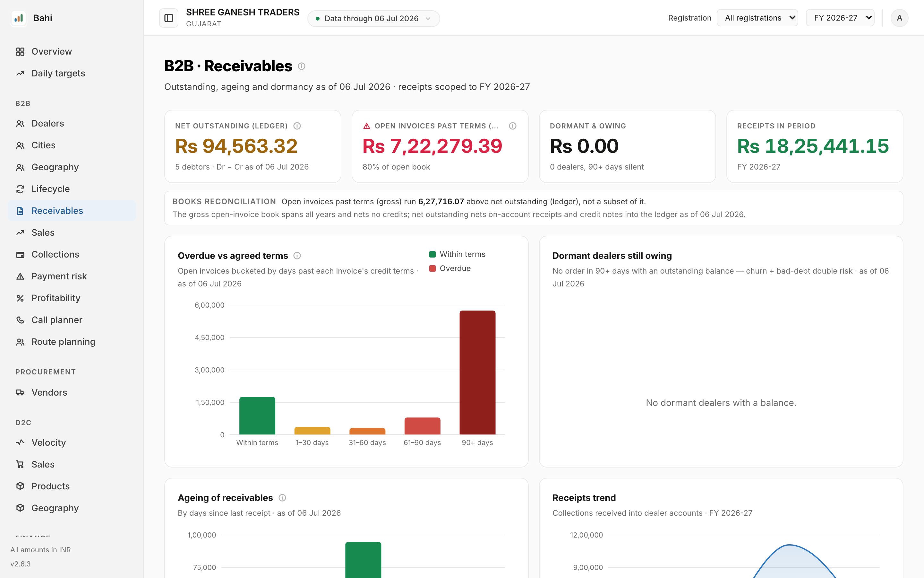Image resolution: width=924 pixels, height=578 pixels.
Task: Click Rs 0.00 dormant value
Action: (x=584, y=146)
